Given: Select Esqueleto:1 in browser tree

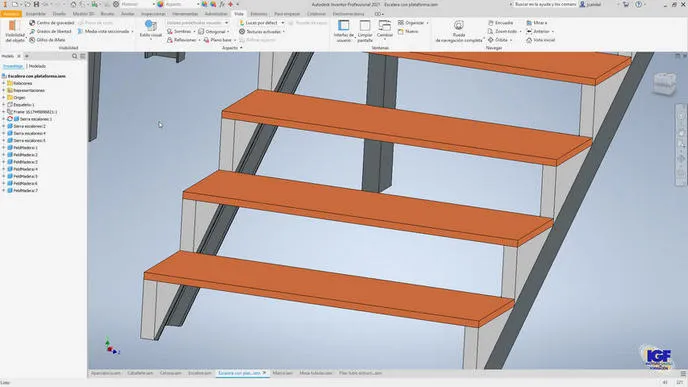Looking at the screenshot, I should [24, 105].
